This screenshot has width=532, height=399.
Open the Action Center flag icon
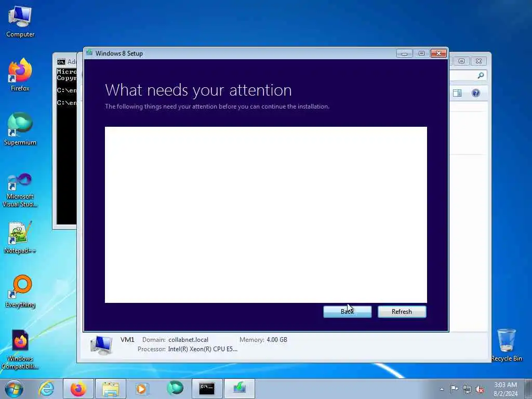click(x=454, y=389)
